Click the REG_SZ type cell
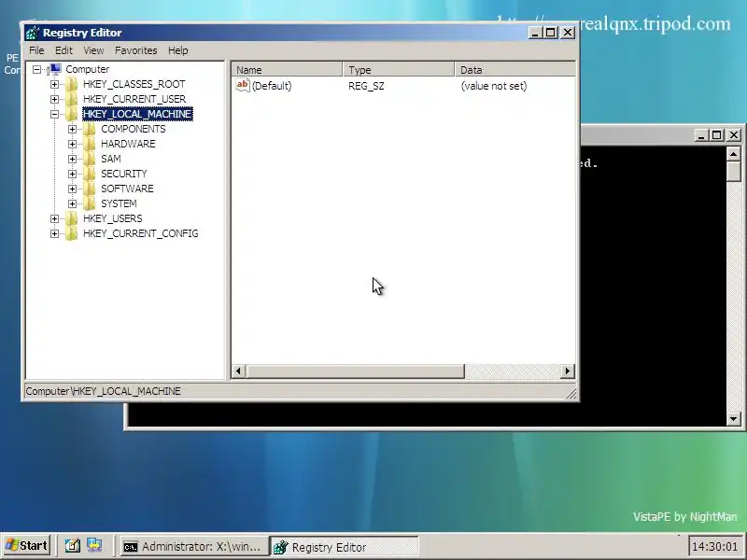The image size is (747, 560). [366, 86]
